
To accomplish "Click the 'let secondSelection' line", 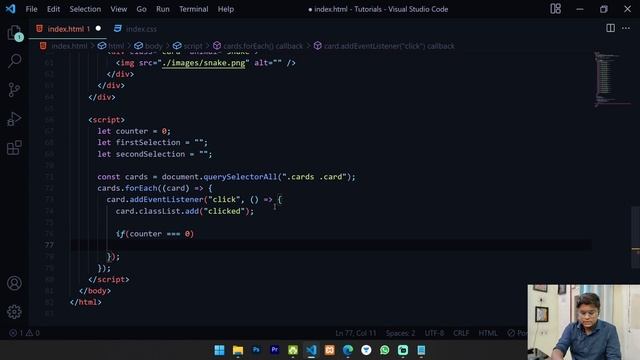I will 155,154.
